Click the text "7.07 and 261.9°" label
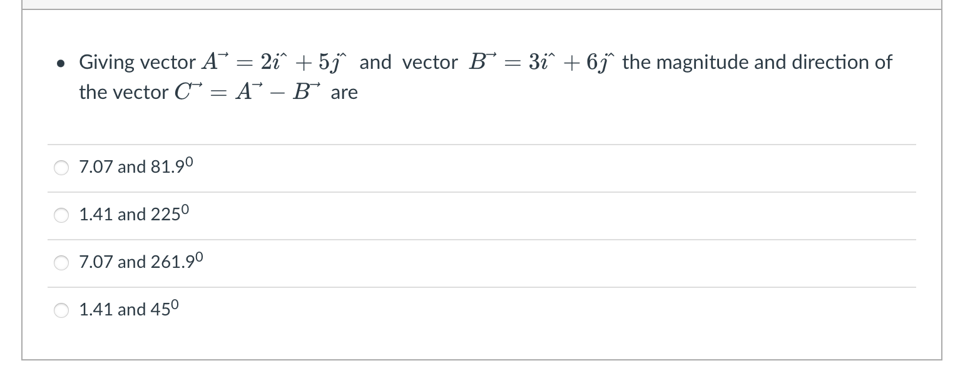 141,262
